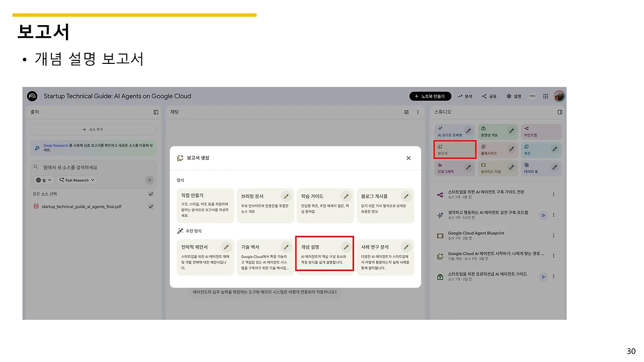Select the 직접 만들기 report format
644x362 pixels.
click(205, 206)
